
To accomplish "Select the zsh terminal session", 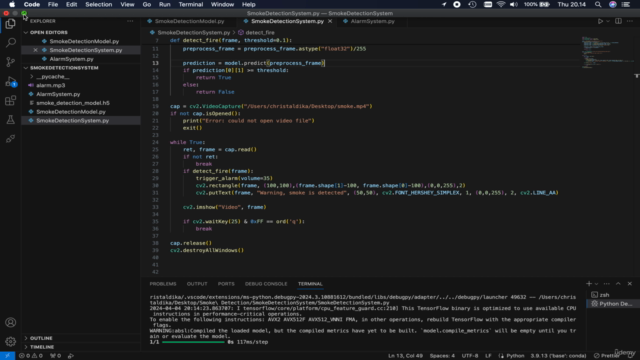I will 613,295.
